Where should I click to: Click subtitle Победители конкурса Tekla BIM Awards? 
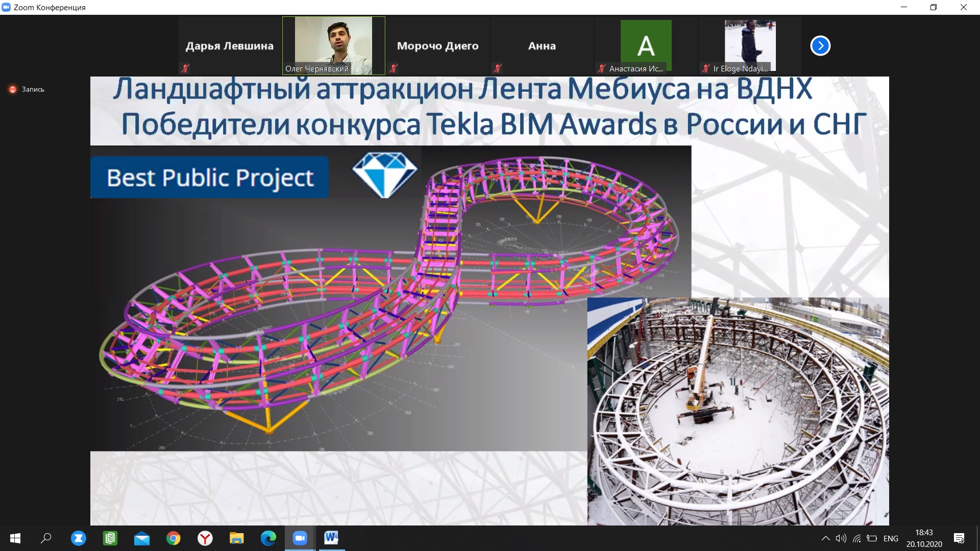pos(494,124)
